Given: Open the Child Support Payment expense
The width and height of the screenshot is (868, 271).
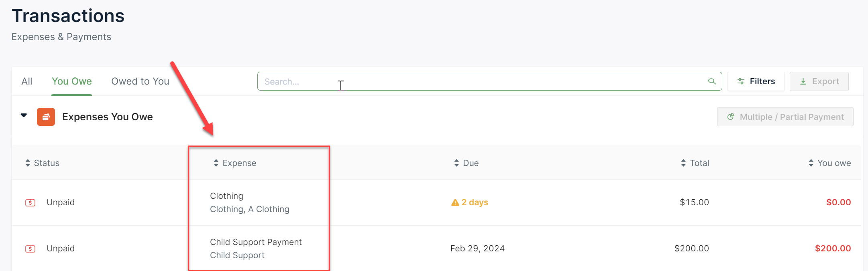Looking at the screenshot, I should [256, 242].
